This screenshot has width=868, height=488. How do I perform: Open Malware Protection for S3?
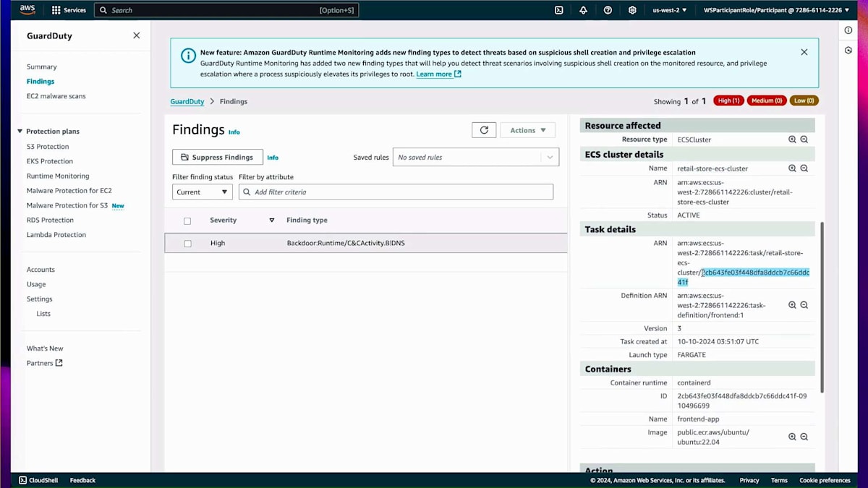point(67,205)
